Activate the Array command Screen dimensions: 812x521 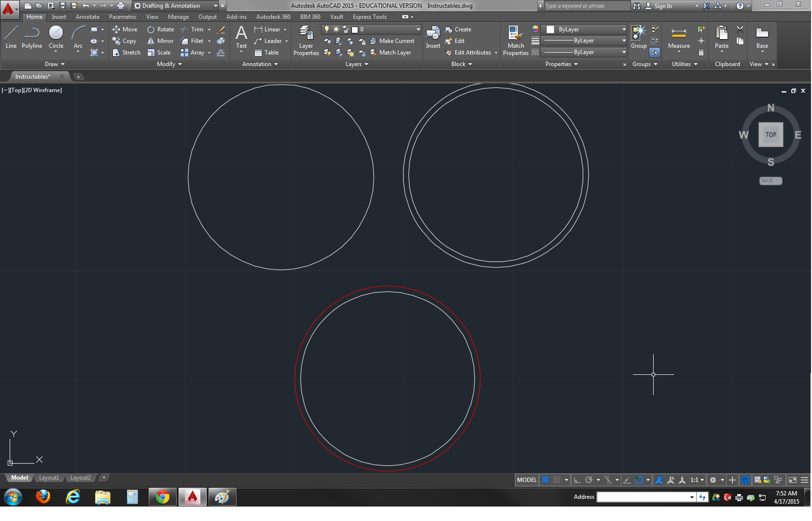coord(193,53)
